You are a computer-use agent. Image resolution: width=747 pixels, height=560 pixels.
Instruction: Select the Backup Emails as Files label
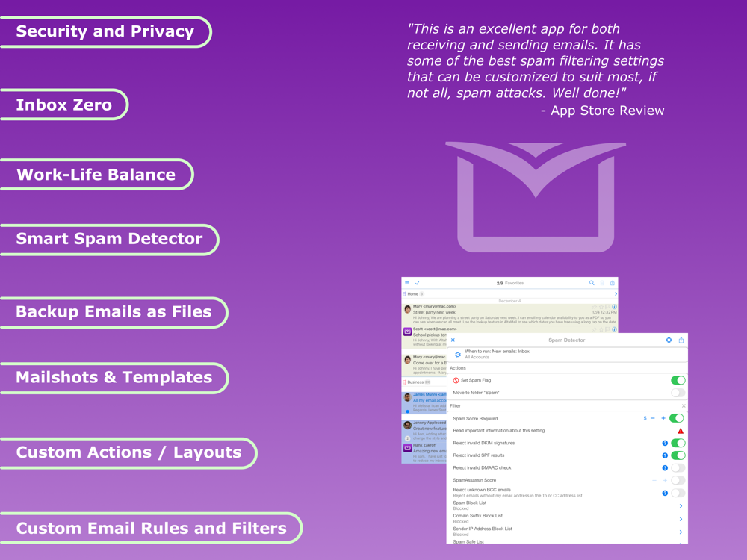(x=114, y=312)
